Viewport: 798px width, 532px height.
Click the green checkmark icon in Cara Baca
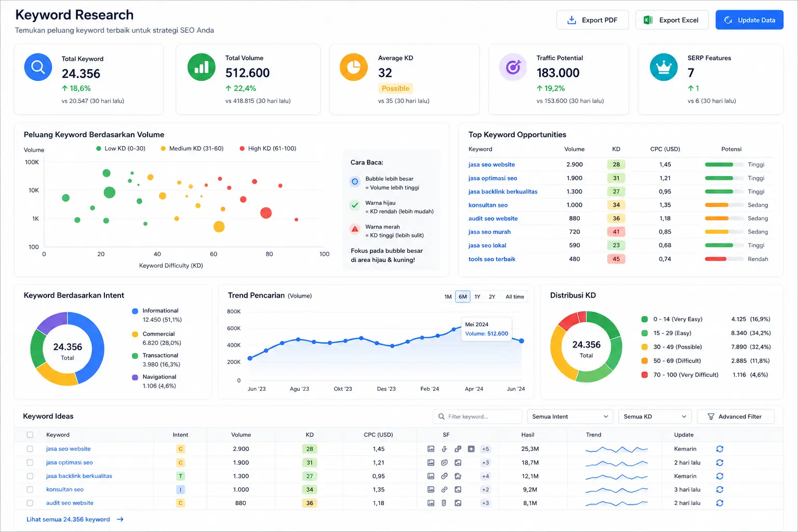click(355, 205)
